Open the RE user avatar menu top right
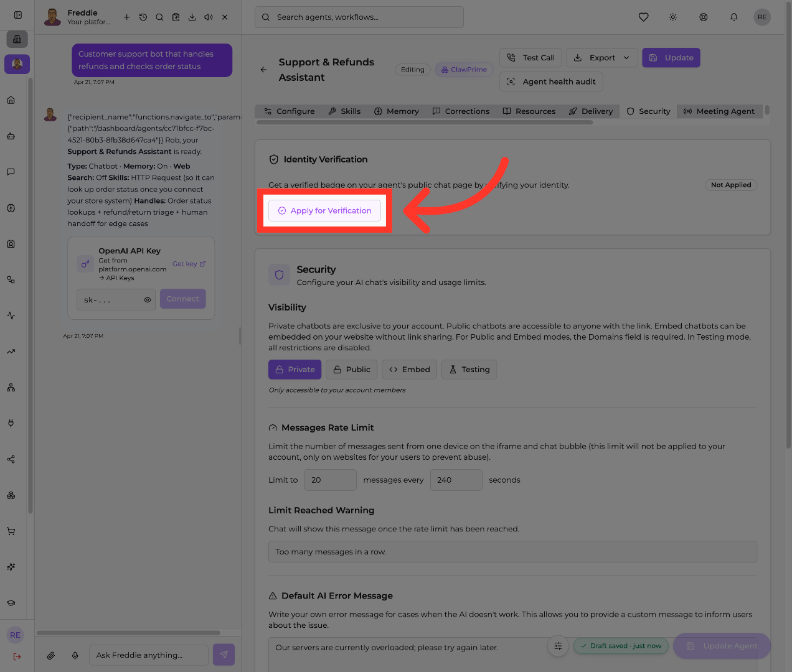The height and width of the screenshot is (672, 792). pos(762,17)
